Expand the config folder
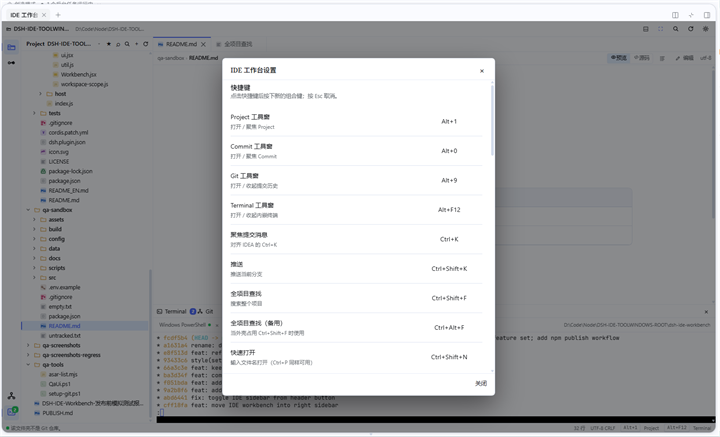The height and width of the screenshot is (437, 720). 34,239
